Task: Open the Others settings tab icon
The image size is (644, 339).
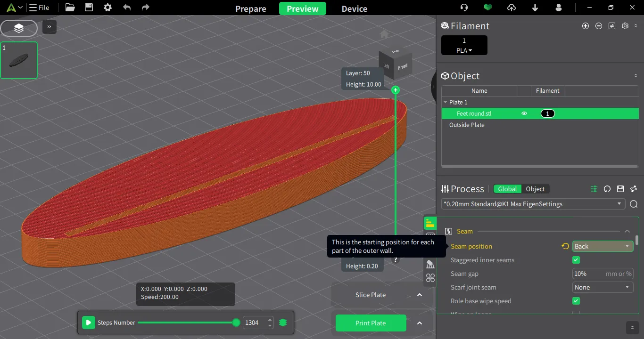Action: pyautogui.click(x=430, y=278)
